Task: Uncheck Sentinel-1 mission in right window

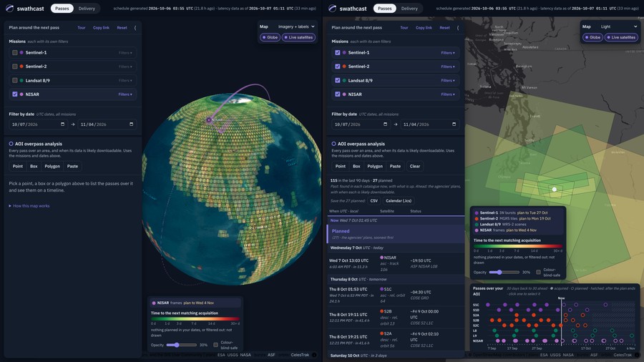Action: 338,52
